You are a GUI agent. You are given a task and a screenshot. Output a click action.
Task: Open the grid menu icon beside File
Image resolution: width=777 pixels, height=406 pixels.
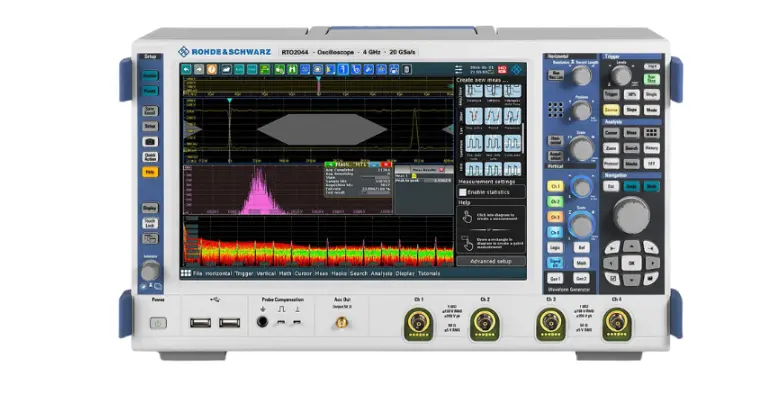[186, 272]
